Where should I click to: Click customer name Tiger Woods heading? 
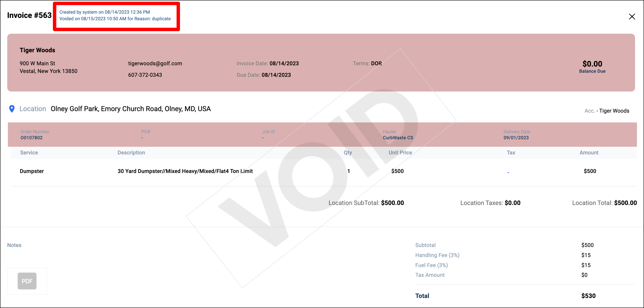click(x=38, y=50)
